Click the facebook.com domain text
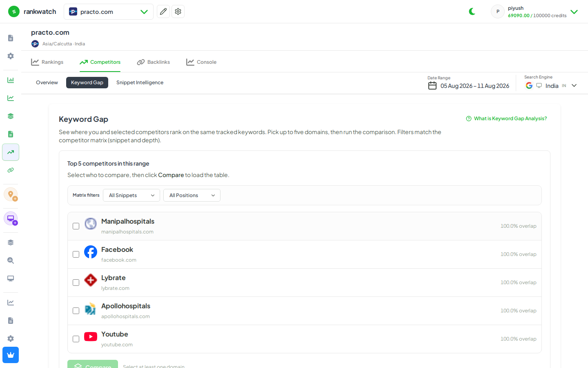Screen dimensions: 588x368 point(119,260)
